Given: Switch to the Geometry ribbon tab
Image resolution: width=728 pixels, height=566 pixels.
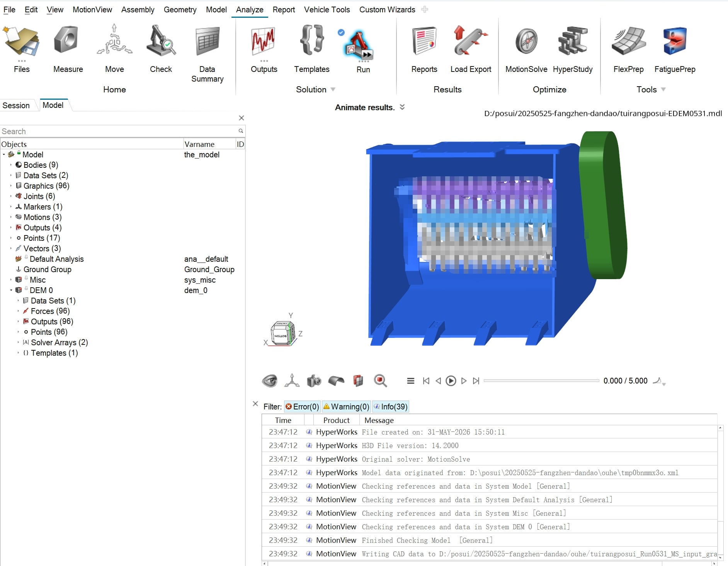Looking at the screenshot, I should point(180,10).
